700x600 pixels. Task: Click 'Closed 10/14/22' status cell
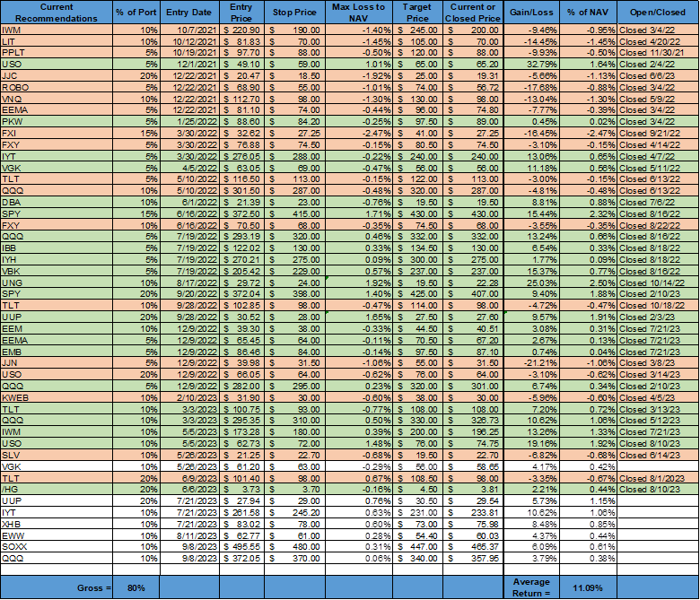point(658,283)
